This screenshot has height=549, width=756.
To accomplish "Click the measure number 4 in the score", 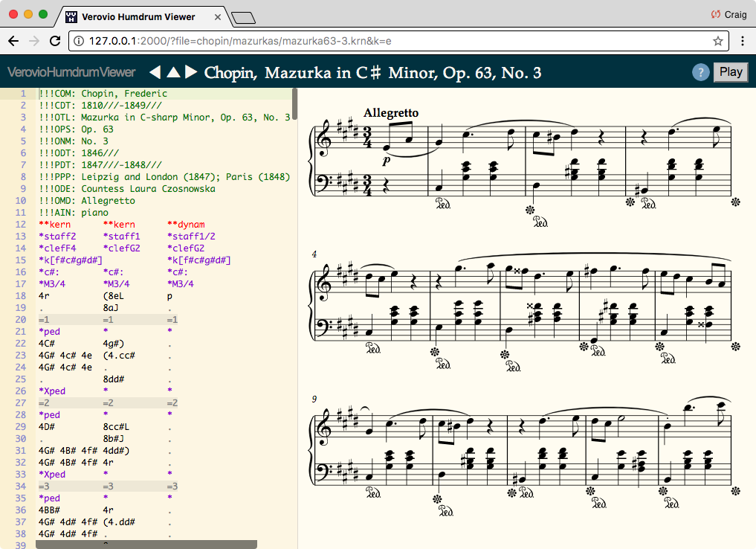I will tap(314, 254).
